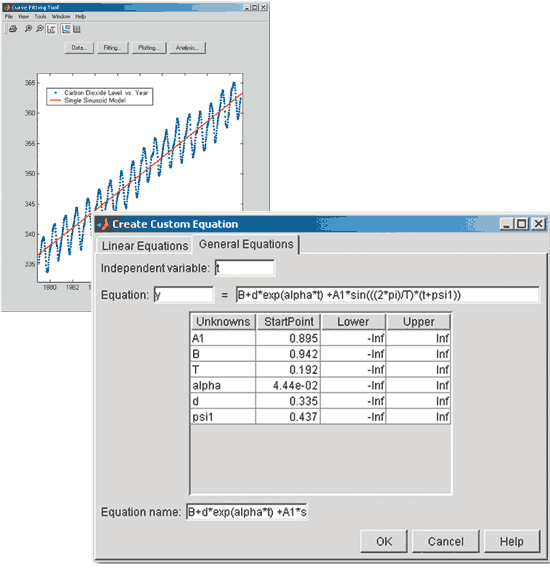Click the Cancel button in the dialog

(x=445, y=542)
